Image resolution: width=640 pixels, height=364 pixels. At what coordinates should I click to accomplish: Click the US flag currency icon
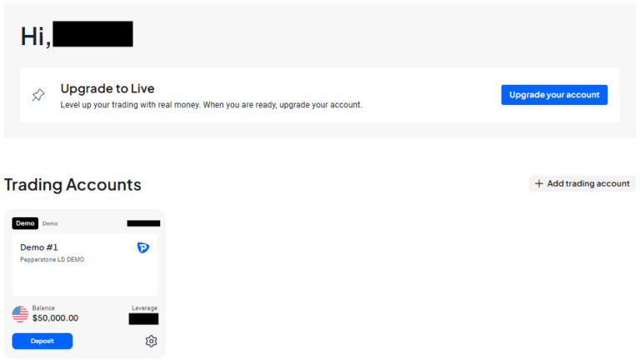(x=20, y=314)
